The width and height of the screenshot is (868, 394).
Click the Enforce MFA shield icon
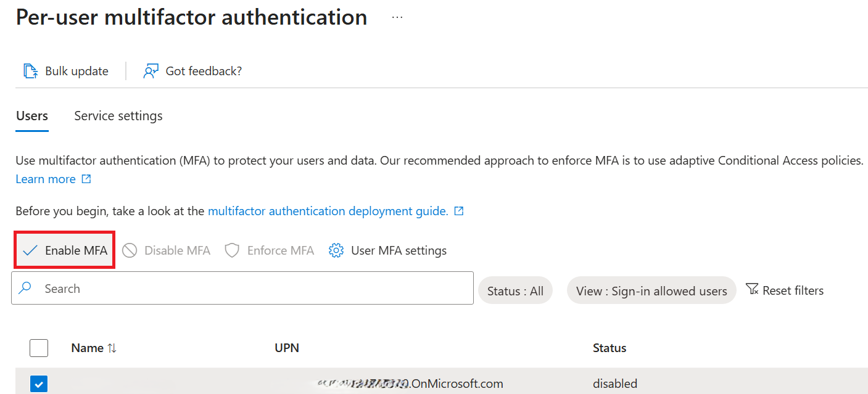pos(232,250)
